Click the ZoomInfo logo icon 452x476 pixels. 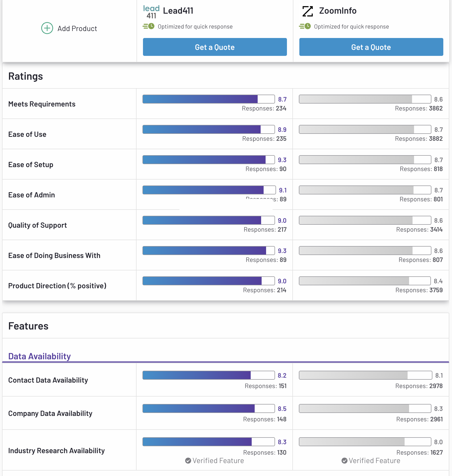pos(308,11)
